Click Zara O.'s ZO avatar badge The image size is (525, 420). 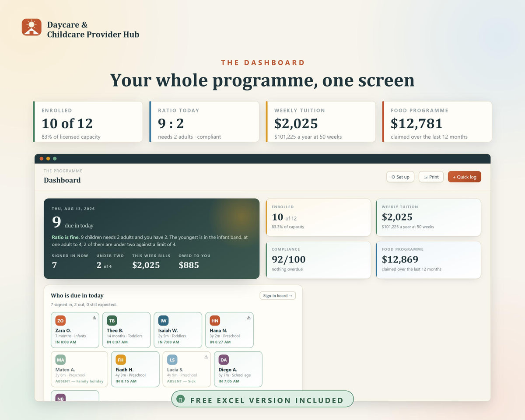point(60,321)
